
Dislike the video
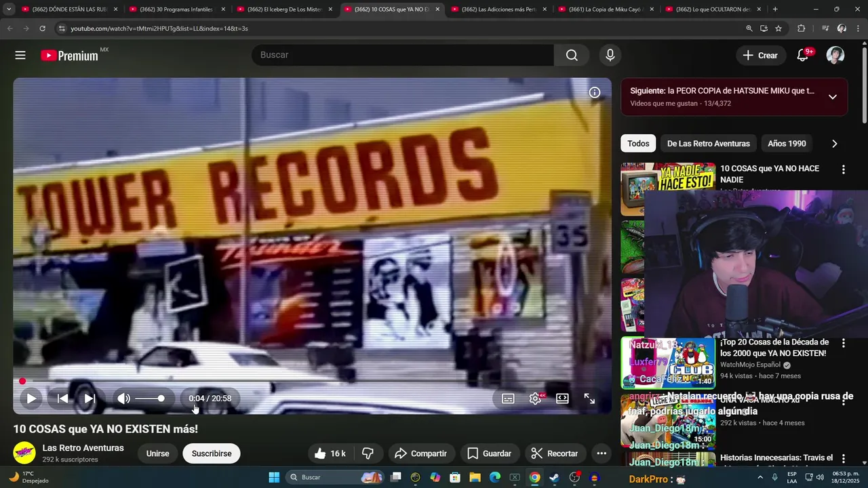coord(368,453)
